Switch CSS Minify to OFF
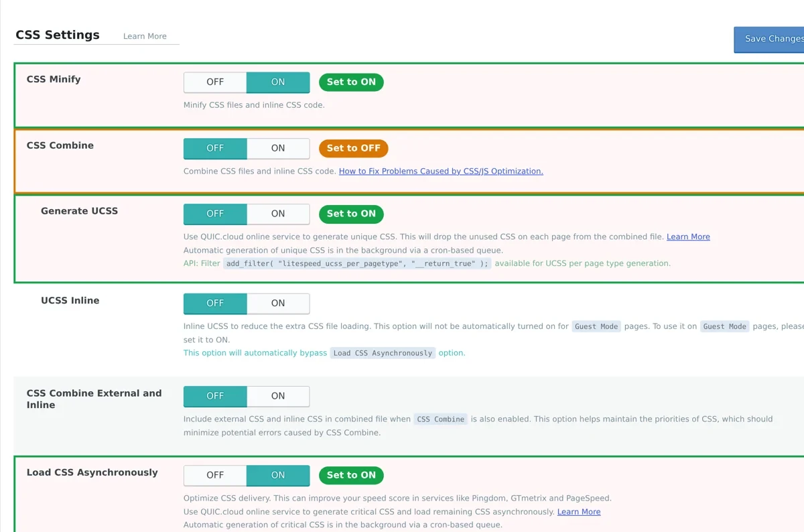804x532 pixels. click(215, 82)
